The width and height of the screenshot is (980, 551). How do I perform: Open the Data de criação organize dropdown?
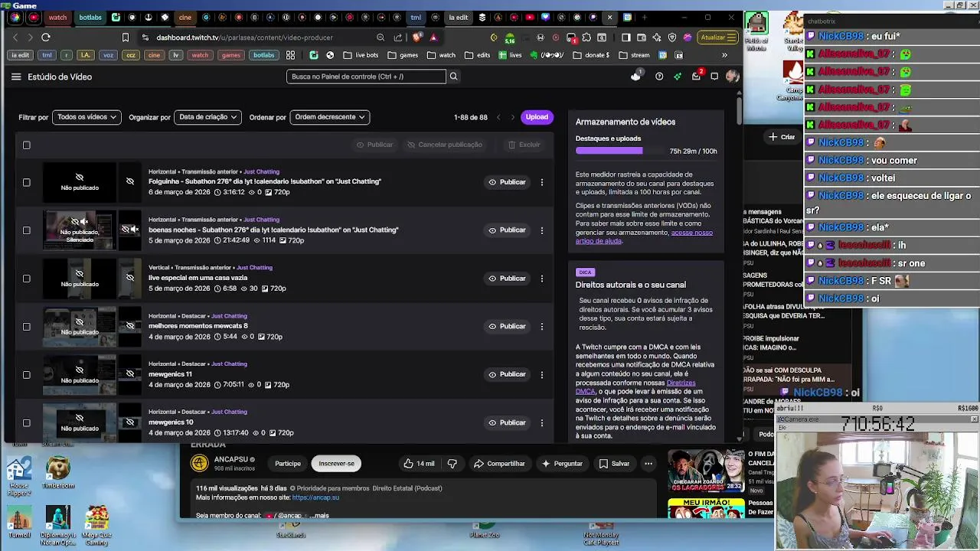tap(207, 117)
